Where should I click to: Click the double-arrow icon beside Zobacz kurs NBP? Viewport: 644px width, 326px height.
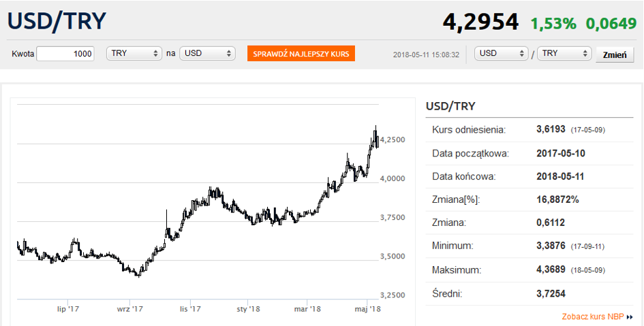[630, 317]
